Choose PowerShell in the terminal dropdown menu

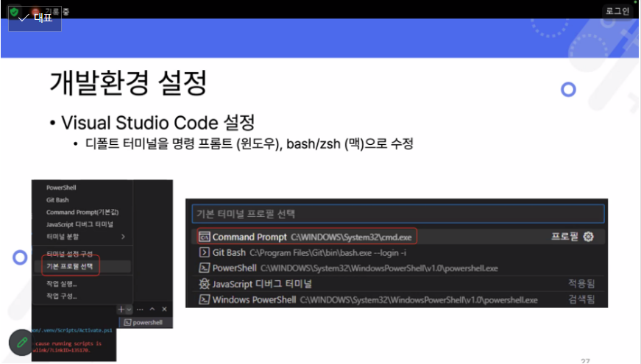point(61,188)
